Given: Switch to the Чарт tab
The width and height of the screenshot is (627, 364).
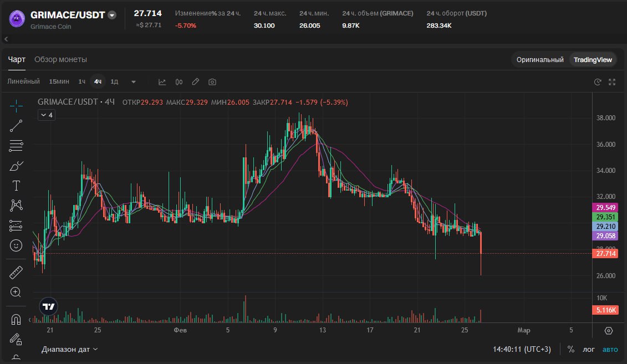Looking at the screenshot, I should click(17, 59).
